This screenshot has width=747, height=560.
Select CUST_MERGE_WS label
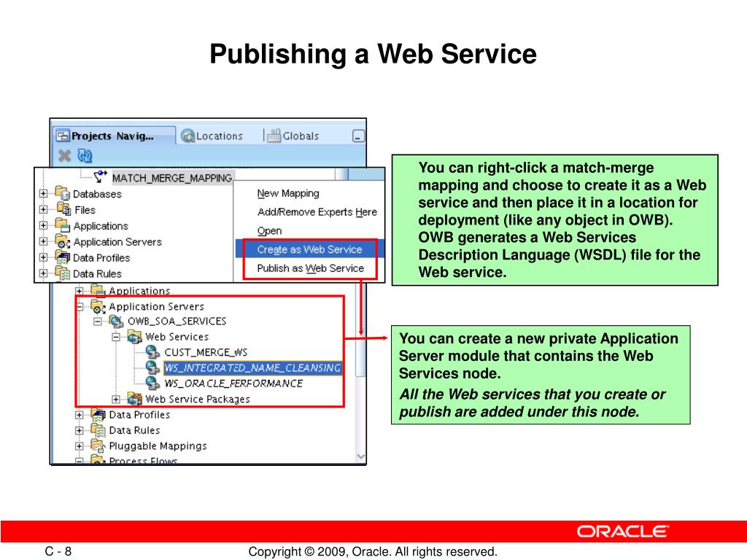206,352
